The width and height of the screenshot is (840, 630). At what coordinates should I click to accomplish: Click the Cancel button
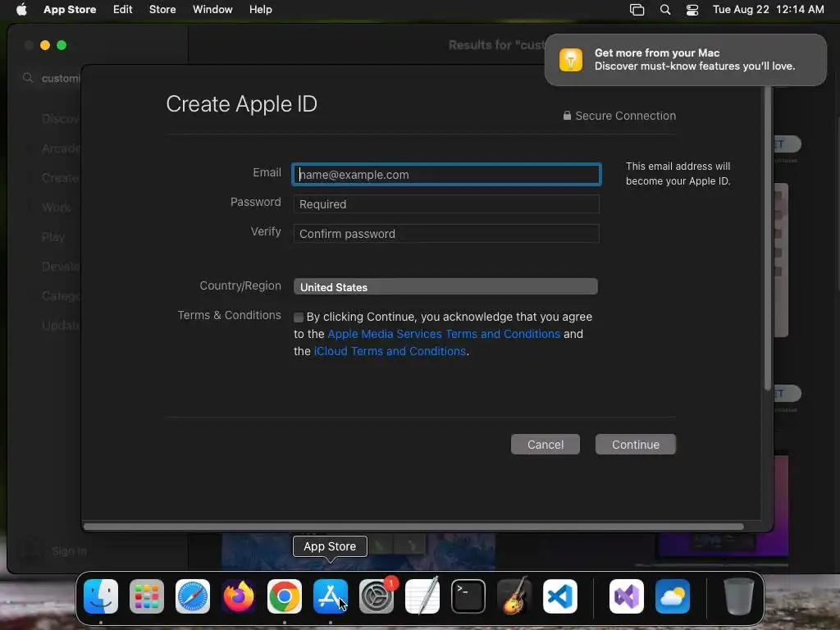click(x=546, y=444)
